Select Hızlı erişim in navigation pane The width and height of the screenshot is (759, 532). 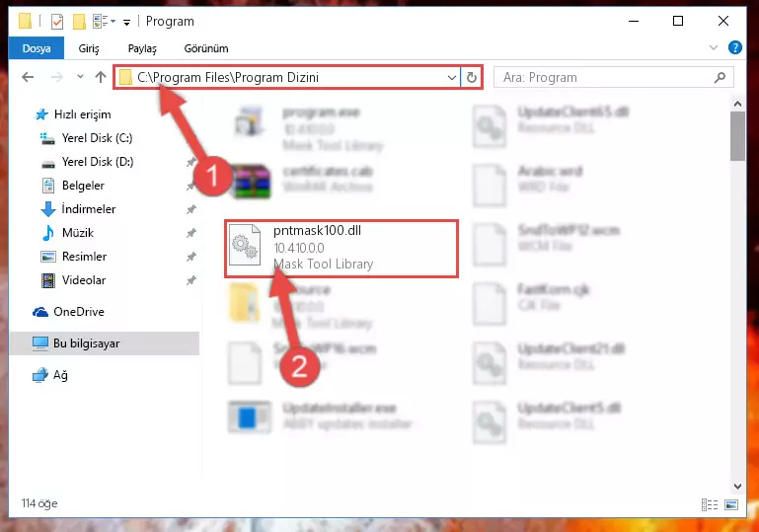point(74,114)
